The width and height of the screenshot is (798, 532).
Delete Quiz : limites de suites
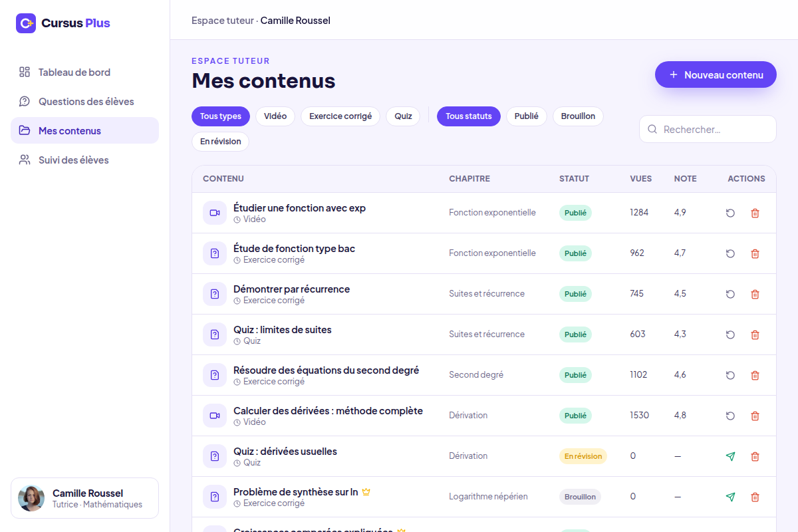pos(755,334)
